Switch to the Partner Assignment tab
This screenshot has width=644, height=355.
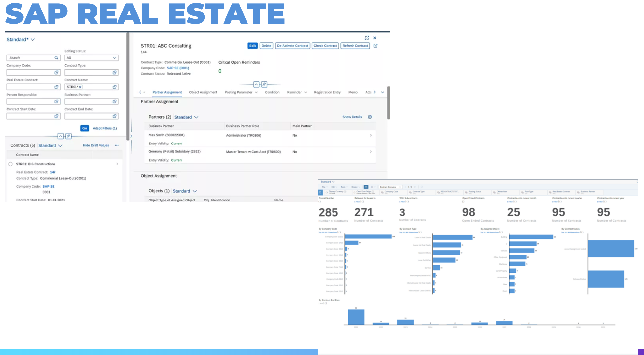tap(167, 92)
